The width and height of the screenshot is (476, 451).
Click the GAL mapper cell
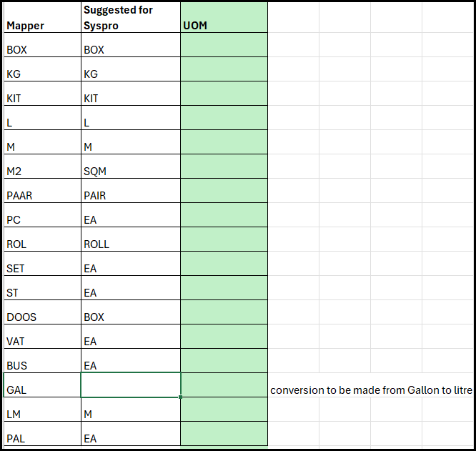tap(41, 385)
